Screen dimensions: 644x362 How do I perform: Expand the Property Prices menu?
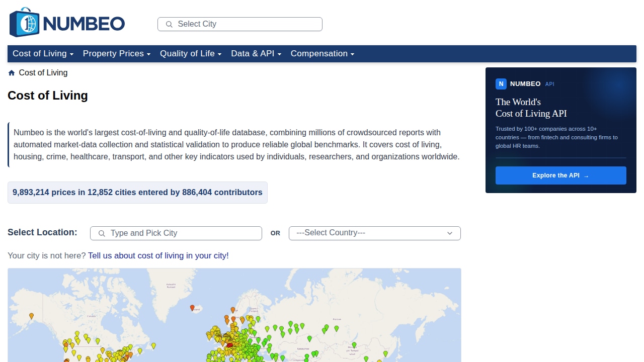(117, 54)
